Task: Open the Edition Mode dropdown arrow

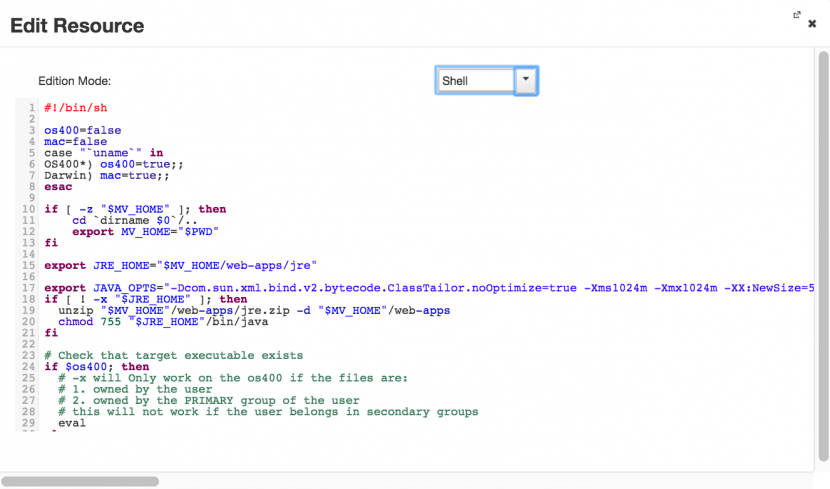Action: click(526, 80)
